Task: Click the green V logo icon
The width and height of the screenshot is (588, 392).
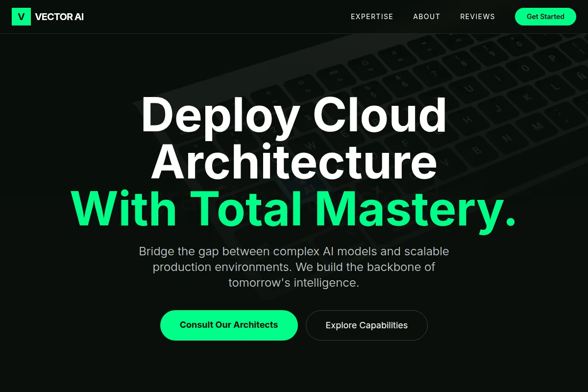Action: coord(21,17)
